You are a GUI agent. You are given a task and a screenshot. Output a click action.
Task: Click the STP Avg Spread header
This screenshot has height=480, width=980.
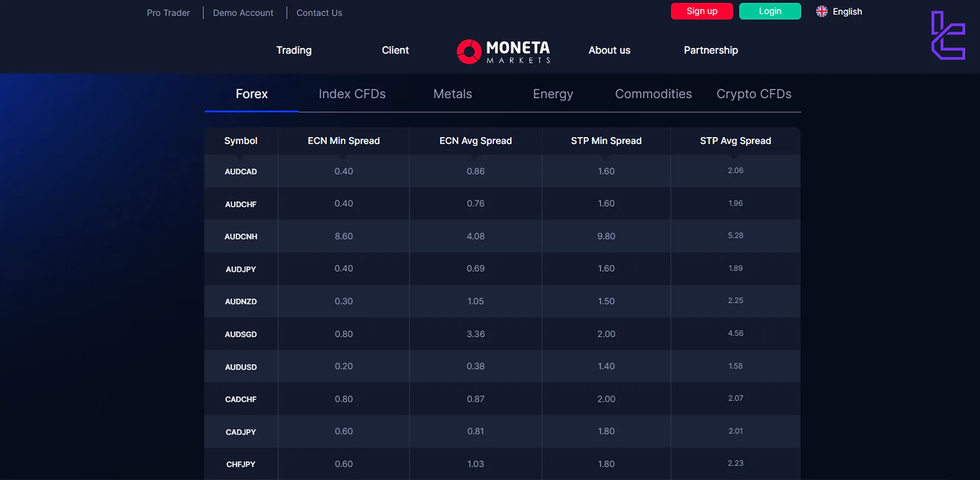(736, 141)
